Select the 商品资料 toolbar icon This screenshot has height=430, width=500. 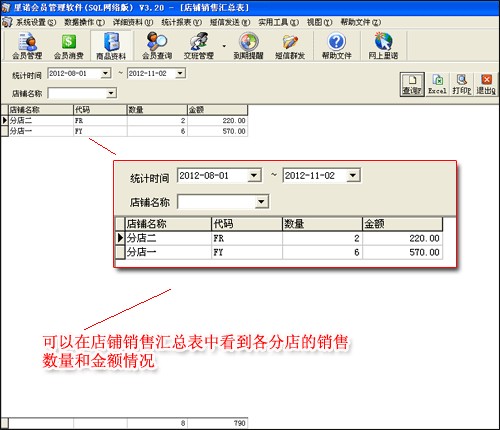pos(111,46)
